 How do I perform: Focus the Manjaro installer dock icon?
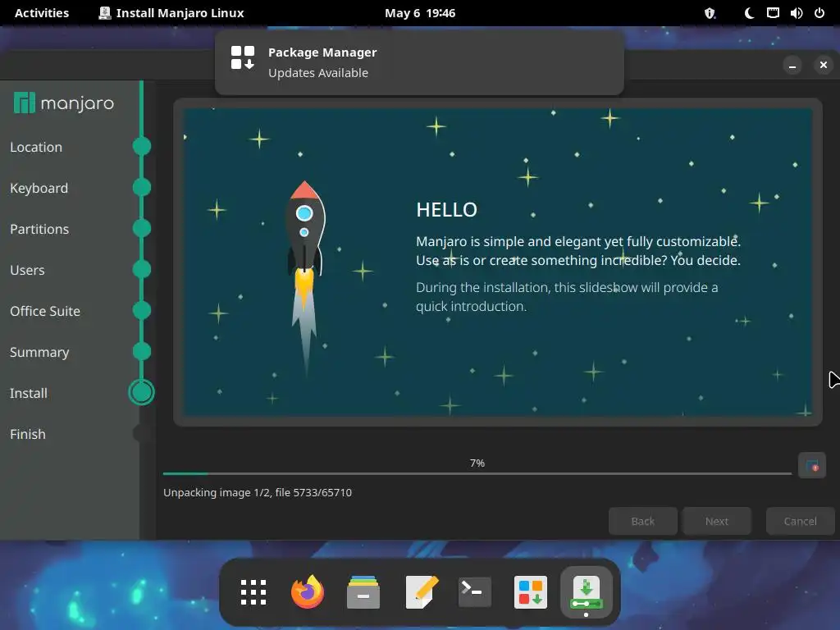coord(586,592)
